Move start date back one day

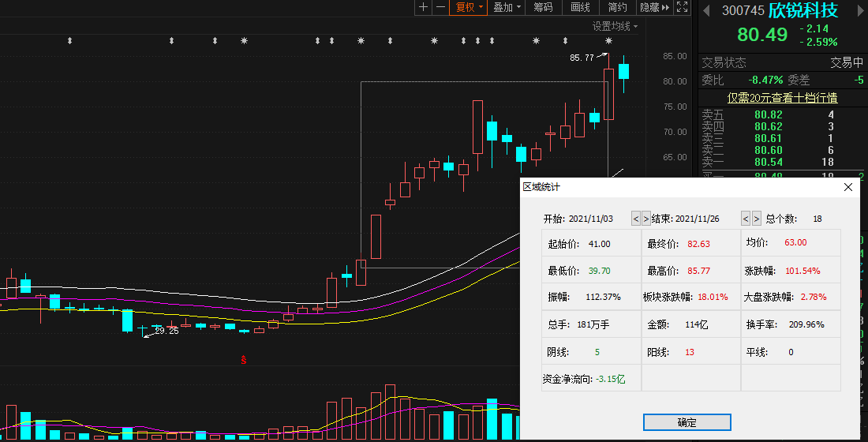click(x=636, y=219)
